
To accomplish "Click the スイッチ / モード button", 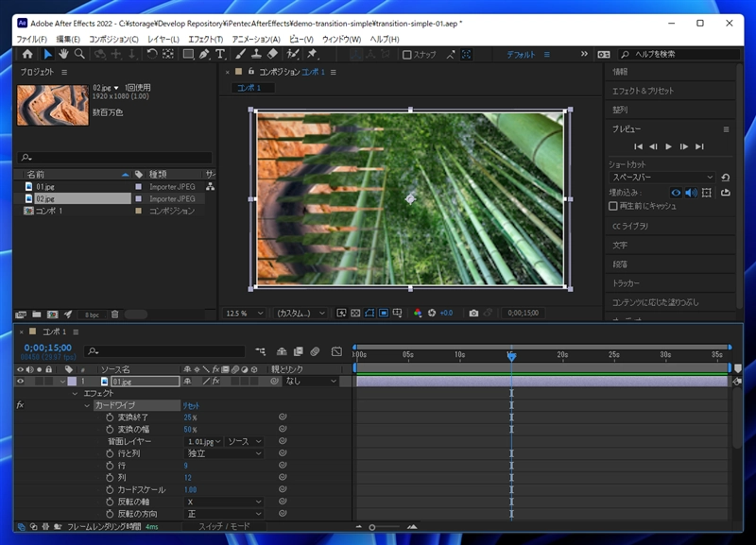I will coord(224,526).
